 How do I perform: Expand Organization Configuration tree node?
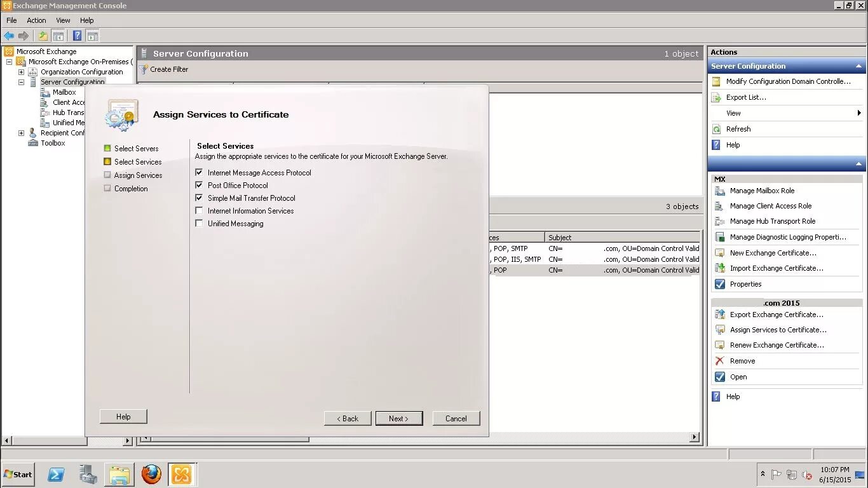pos(21,72)
